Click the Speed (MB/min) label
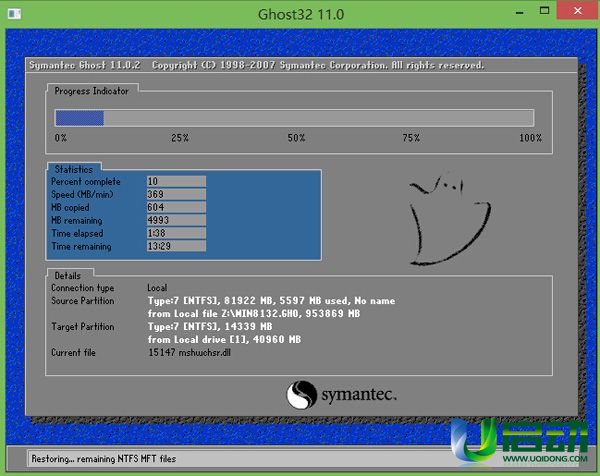The width and height of the screenshot is (600, 476). pyautogui.click(x=82, y=194)
